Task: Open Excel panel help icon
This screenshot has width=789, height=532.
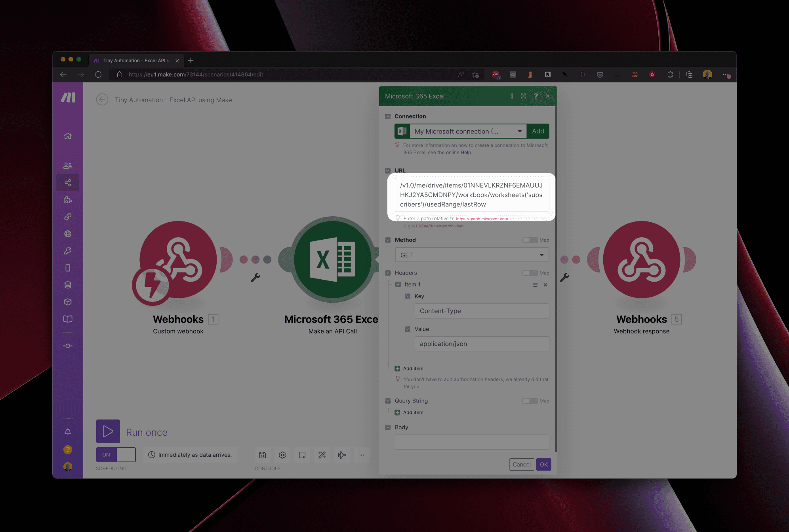Action: point(536,96)
